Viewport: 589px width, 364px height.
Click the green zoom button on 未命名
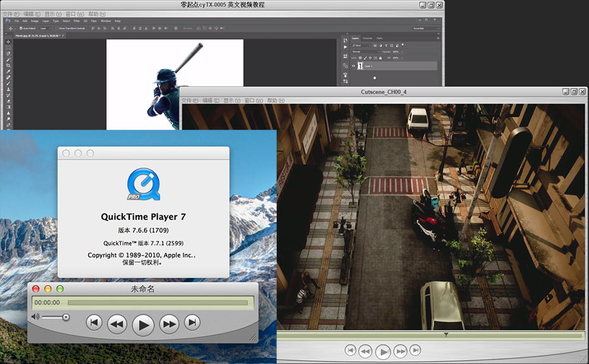coord(60,289)
